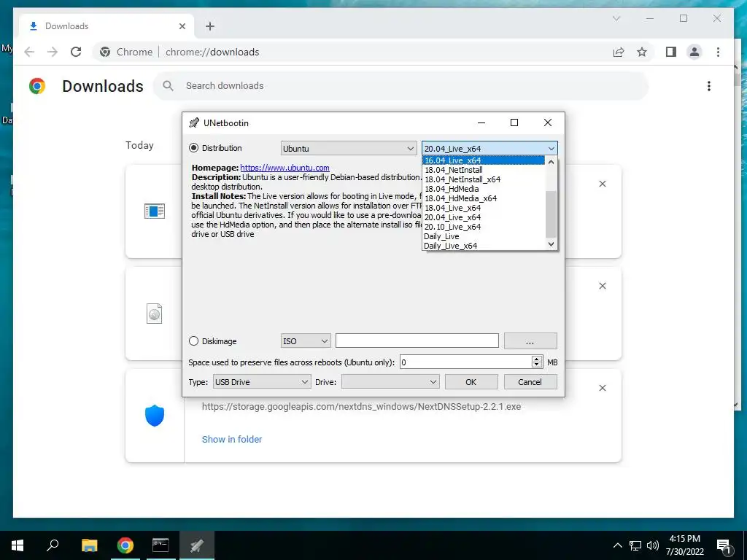747x560 pixels.
Task: Open the ubuntu.com homepage link
Action: tap(285, 168)
